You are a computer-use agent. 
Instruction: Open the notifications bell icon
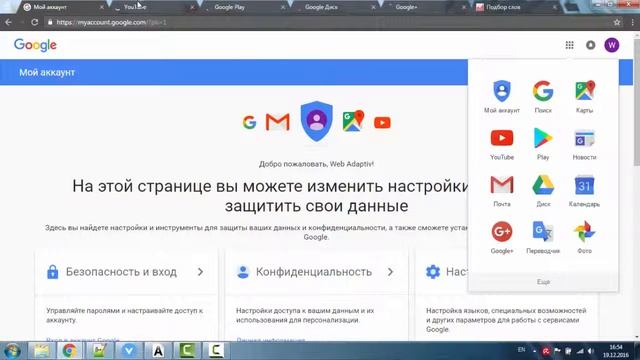click(591, 45)
